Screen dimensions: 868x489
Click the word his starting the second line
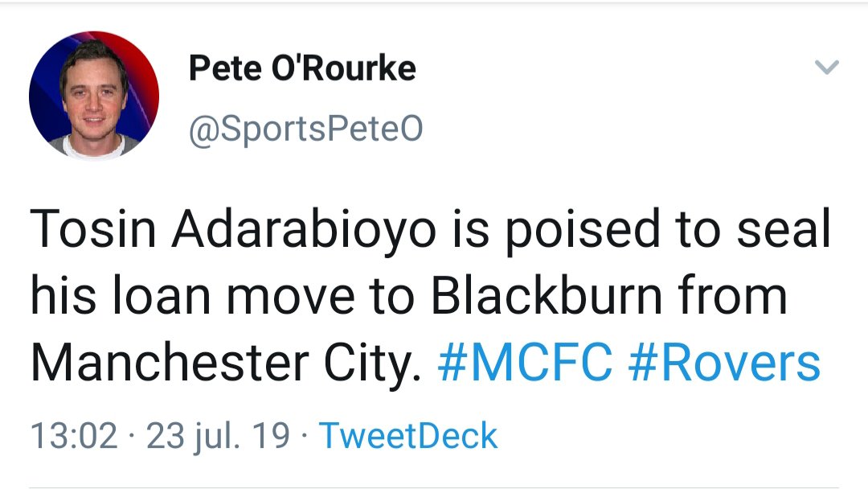60,297
